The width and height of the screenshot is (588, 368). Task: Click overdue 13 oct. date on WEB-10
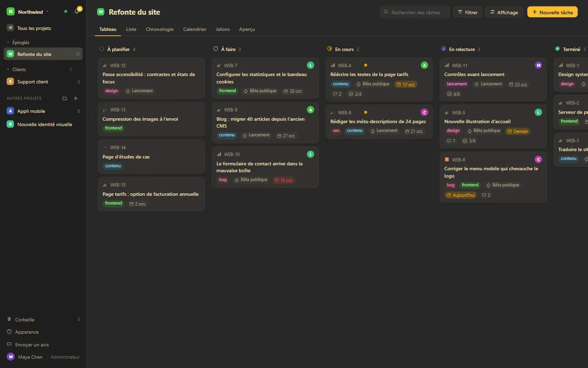point(284,180)
